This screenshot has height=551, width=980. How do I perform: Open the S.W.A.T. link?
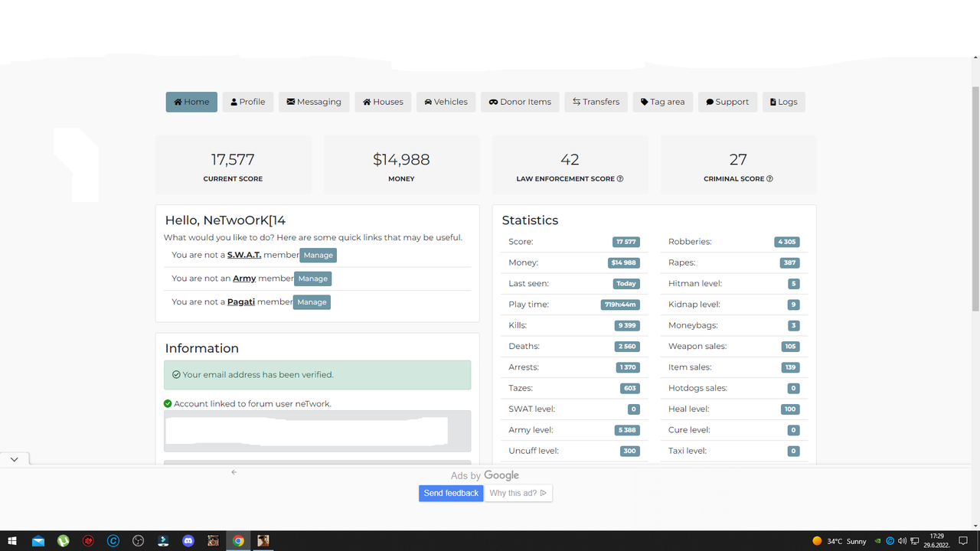point(244,255)
